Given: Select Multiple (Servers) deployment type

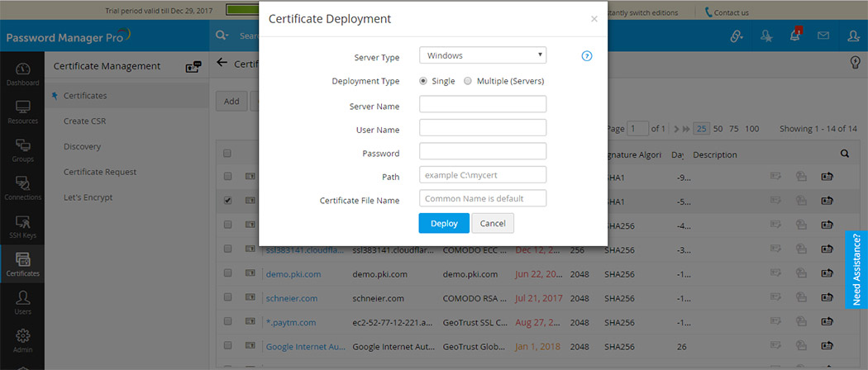Looking at the screenshot, I should [468, 81].
